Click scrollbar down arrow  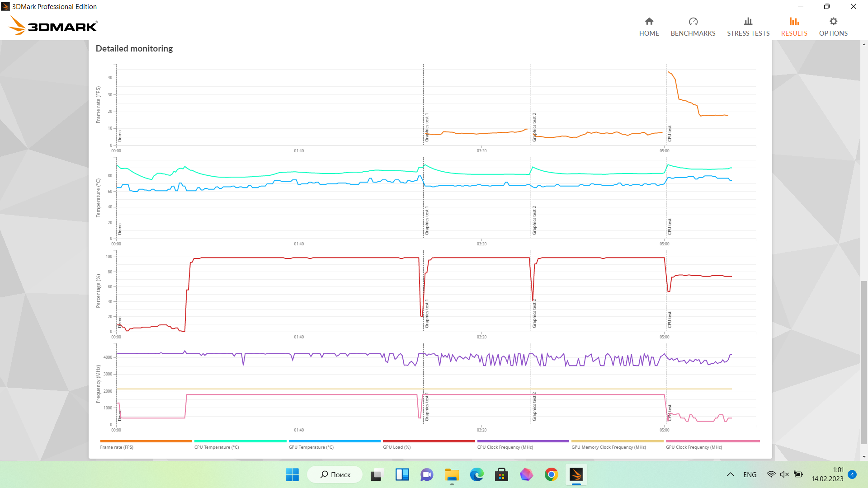(864, 457)
